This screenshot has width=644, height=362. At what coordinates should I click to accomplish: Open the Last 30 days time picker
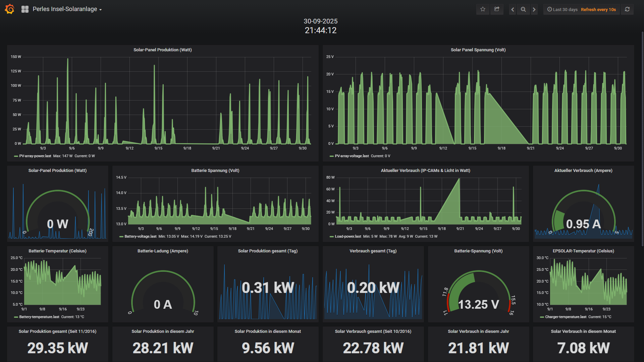pyautogui.click(x=562, y=9)
